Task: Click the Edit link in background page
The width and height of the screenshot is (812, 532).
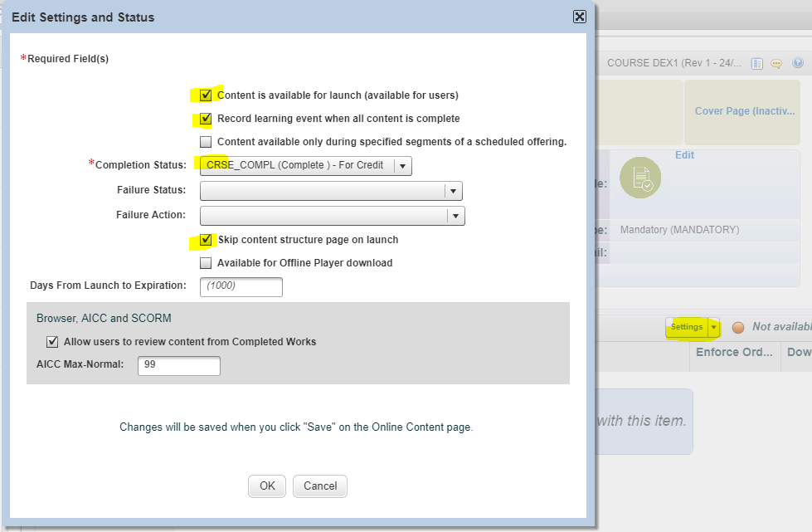Action: pos(684,155)
